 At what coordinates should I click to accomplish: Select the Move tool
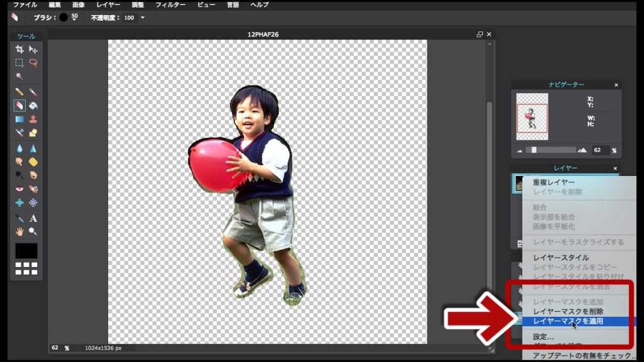coord(33,49)
